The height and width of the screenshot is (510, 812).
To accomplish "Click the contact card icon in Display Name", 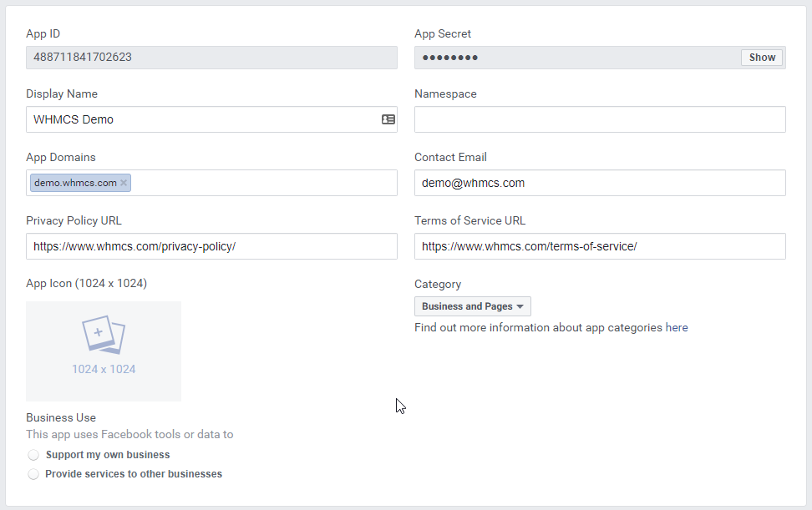I will coord(388,119).
